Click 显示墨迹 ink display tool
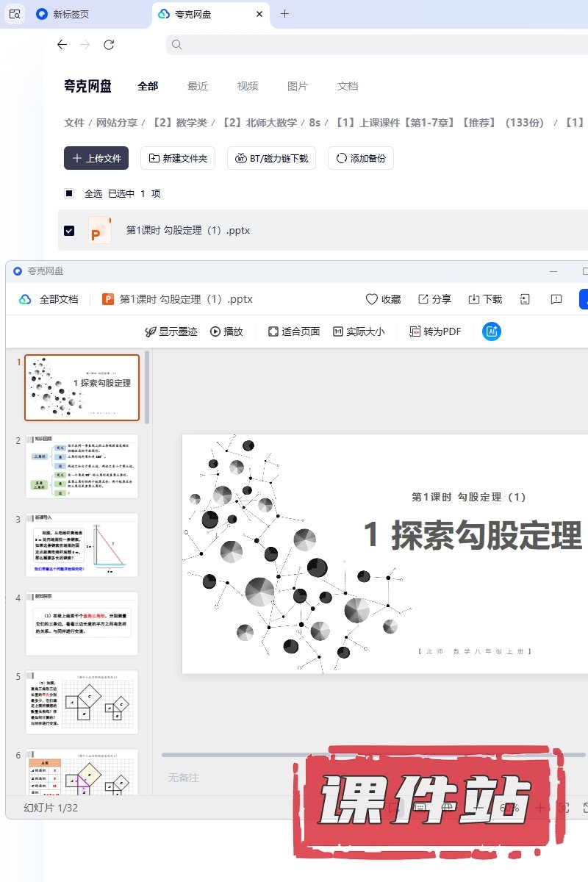Screen dimensions: 588x882 point(171,331)
